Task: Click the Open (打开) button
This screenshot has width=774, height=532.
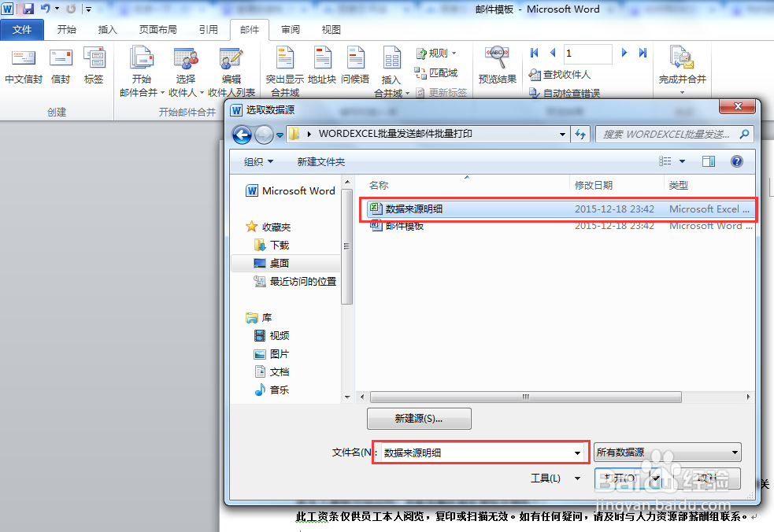Action: click(x=622, y=478)
